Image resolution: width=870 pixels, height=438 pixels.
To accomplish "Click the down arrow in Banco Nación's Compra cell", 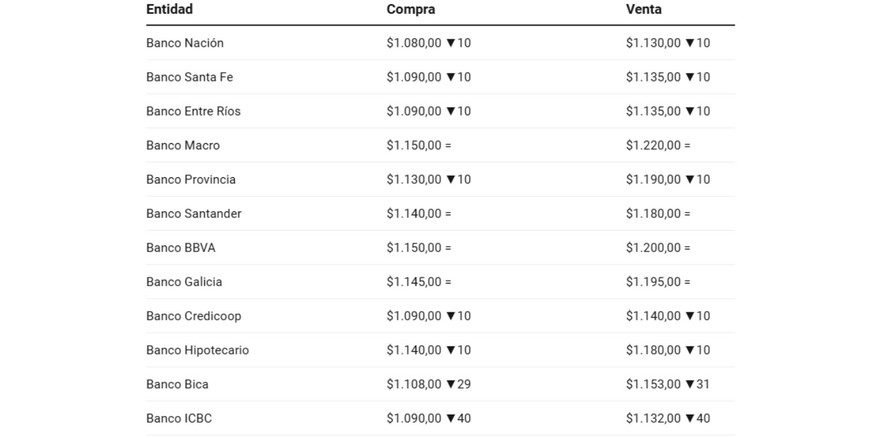I will point(451,43).
